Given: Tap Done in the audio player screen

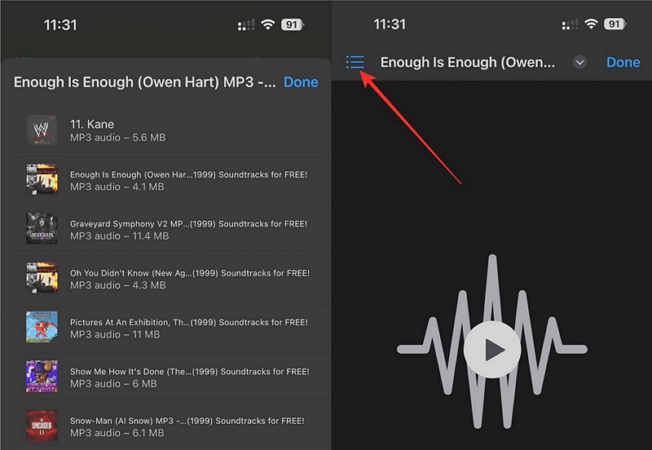Looking at the screenshot, I should (x=623, y=62).
